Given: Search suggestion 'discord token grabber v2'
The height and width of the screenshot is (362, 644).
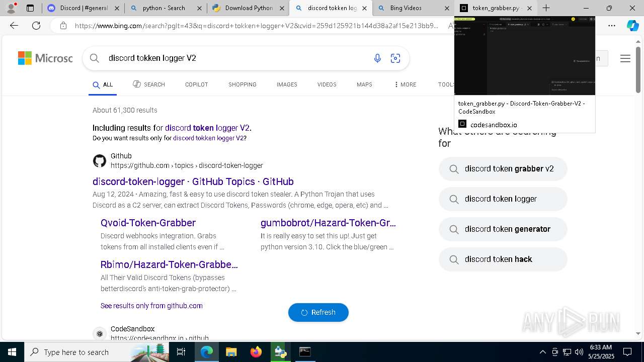Looking at the screenshot, I should click(x=503, y=169).
